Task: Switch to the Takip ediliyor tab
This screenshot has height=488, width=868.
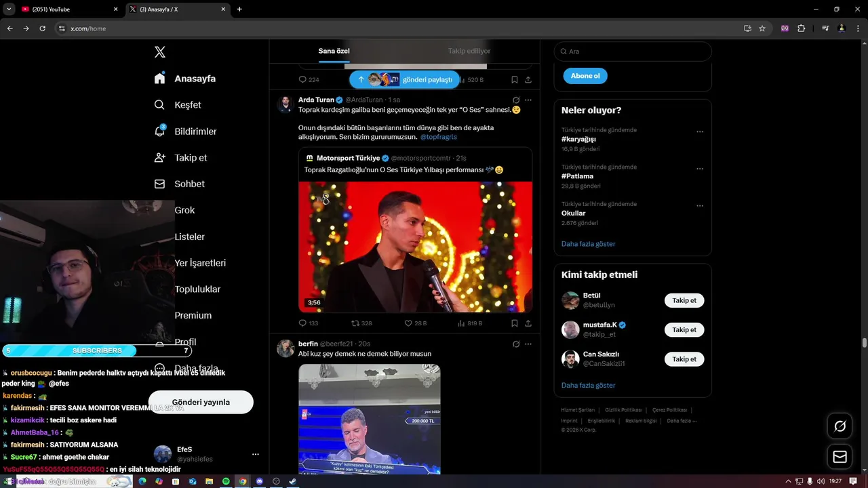Action: [x=469, y=51]
